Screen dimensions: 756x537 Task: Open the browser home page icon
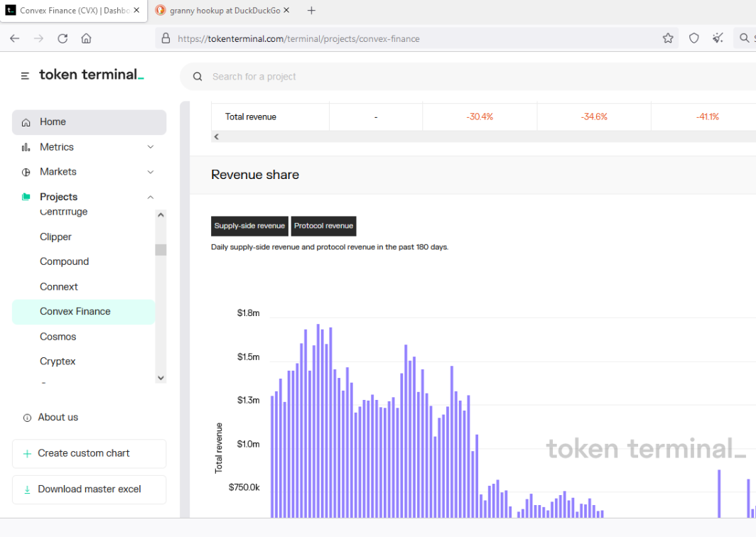click(x=86, y=38)
